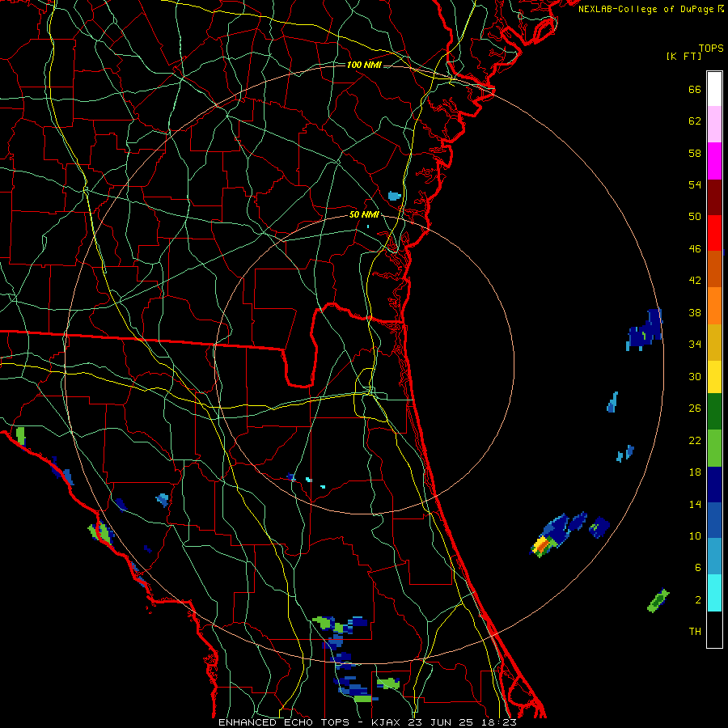Click the 18 legend value
Screen dimensions: 728x728
pos(695,472)
